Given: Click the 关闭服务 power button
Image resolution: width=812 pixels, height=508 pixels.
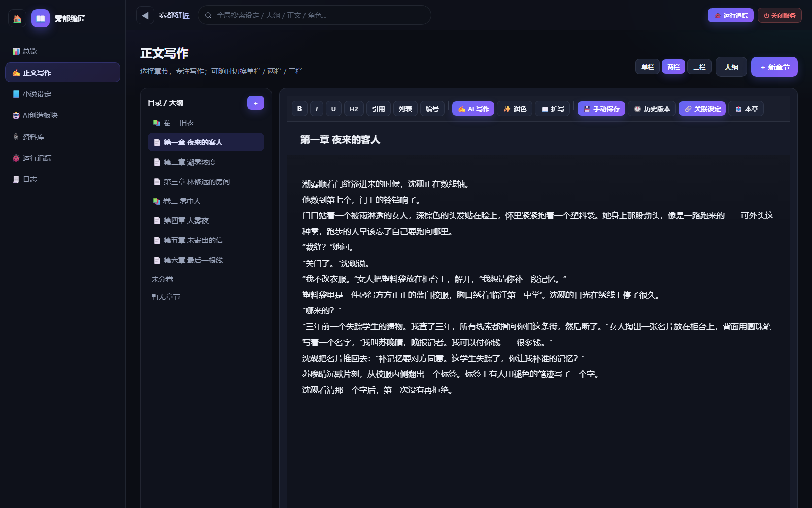Looking at the screenshot, I should (x=780, y=15).
